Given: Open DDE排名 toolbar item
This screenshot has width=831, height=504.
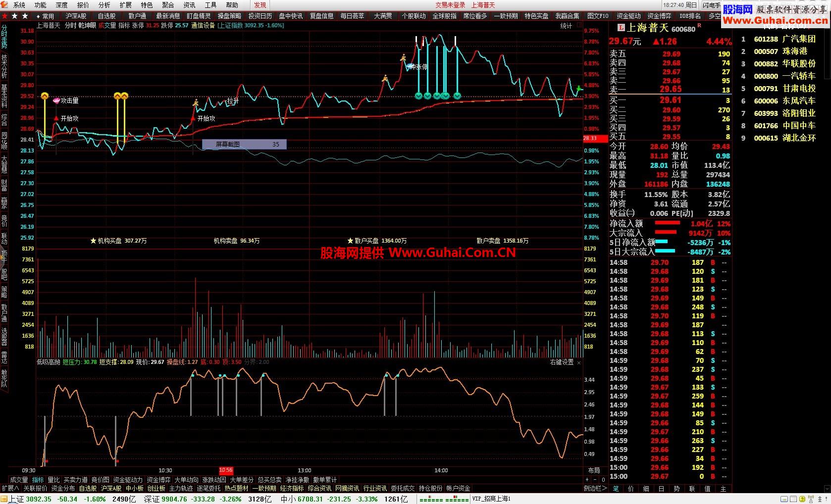Looking at the screenshot, I should click(690, 16).
